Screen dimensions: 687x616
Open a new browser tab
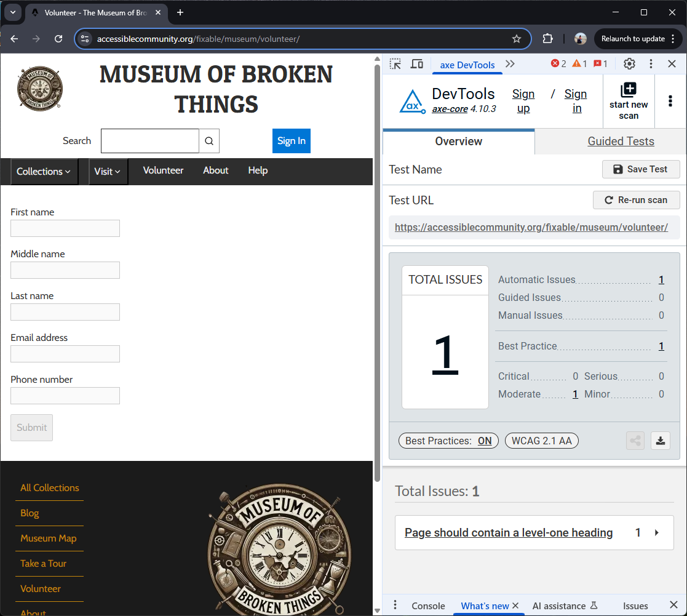[180, 12]
